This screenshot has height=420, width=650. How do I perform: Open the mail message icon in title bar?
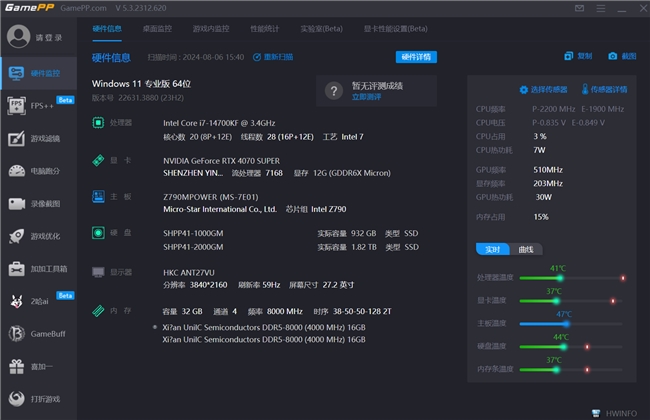pyautogui.click(x=579, y=8)
